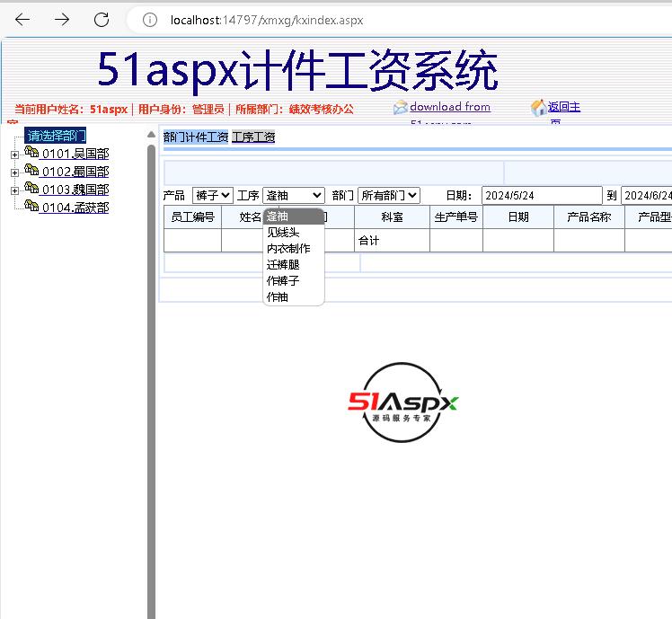The height and width of the screenshot is (619, 672).
Task: Go forward in the browser
Action: [62, 20]
